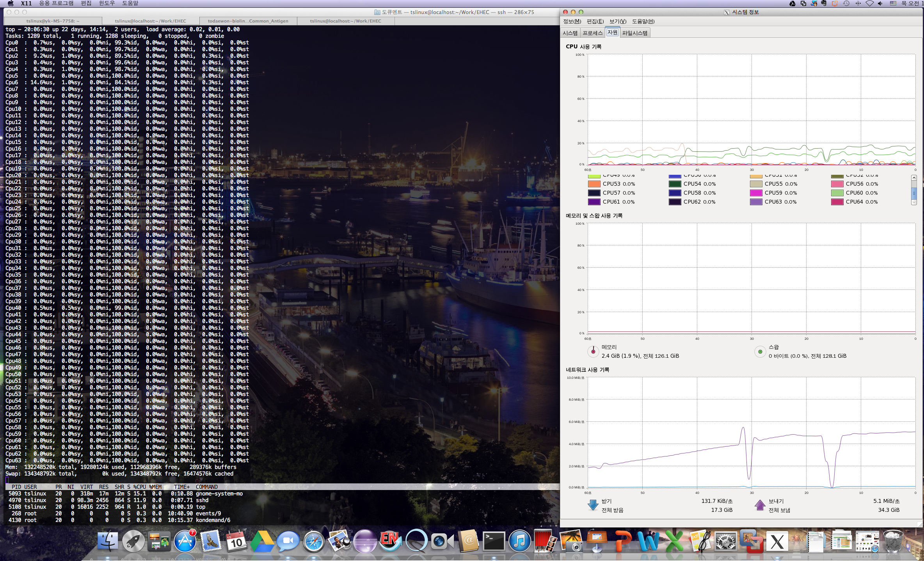The image size is (924, 561).
Task: Change 스왑 color picker button
Action: click(760, 352)
